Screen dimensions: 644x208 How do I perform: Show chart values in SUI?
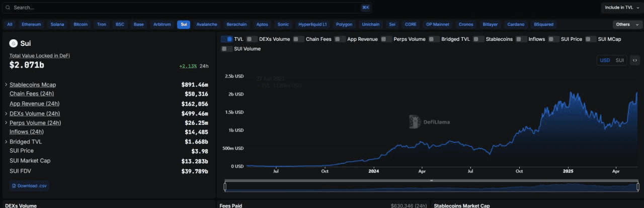coord(620,60)
